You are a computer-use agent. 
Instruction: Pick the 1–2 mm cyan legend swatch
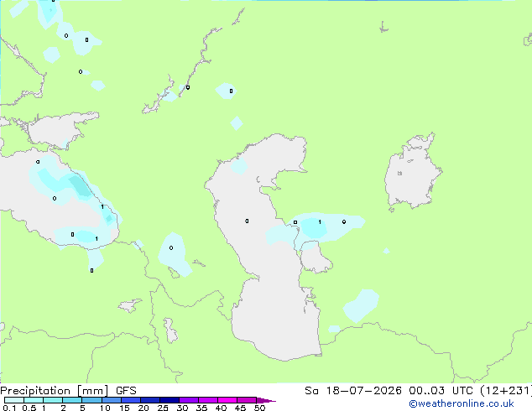click(x=53, y=400)
